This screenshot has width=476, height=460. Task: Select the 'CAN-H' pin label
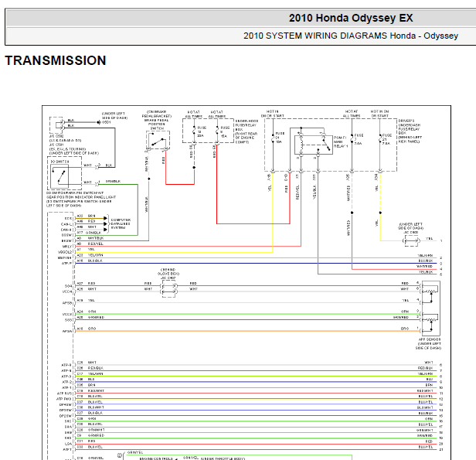66,230
